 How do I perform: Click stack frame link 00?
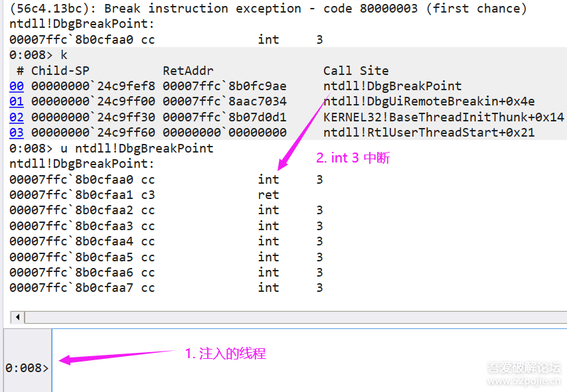(17, 86)
